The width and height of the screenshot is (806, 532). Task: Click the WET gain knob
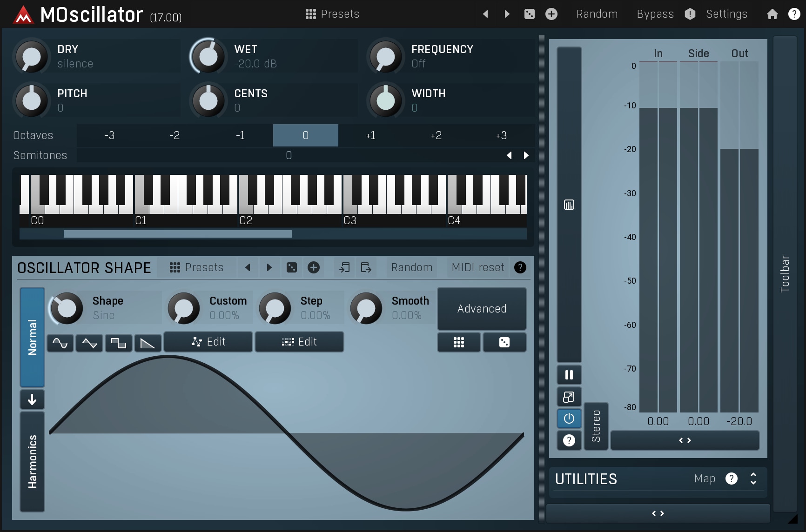click(208, 56)
